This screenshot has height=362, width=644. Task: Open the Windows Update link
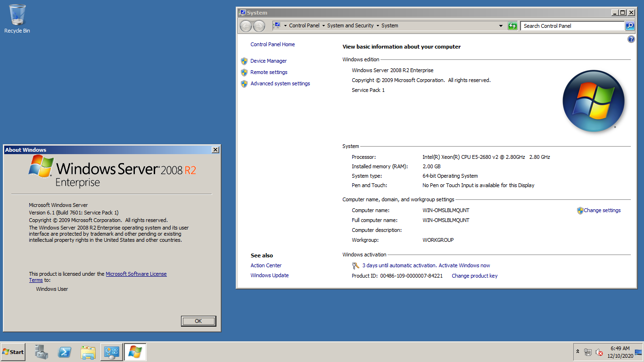[x=270, y=276]
